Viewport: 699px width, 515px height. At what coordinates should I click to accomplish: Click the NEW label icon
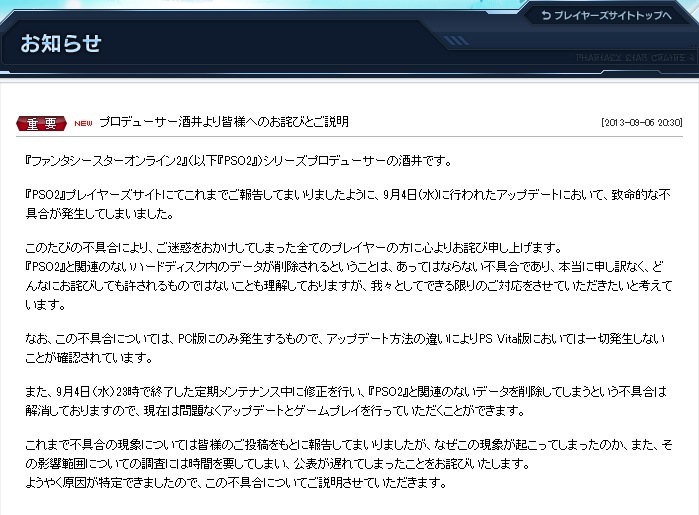point(83,124)
